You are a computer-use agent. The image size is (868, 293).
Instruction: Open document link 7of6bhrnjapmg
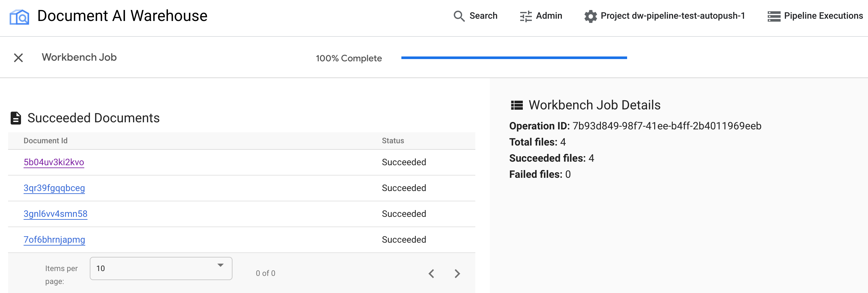(x=54, y=240)
